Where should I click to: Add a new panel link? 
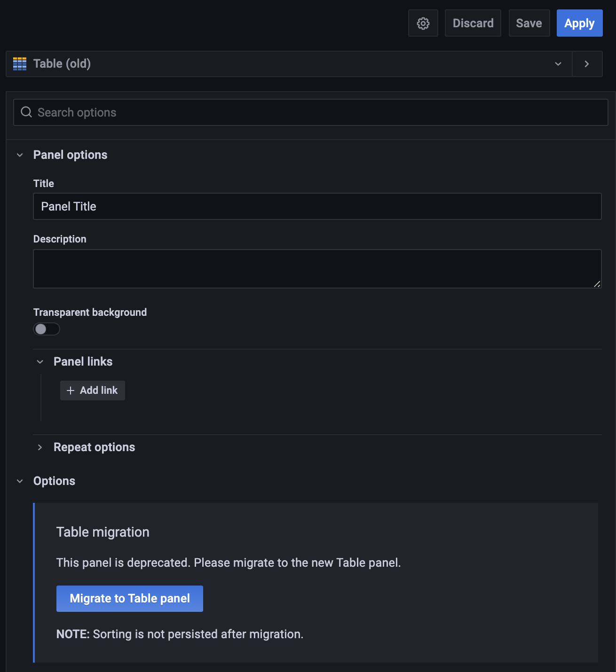click(92, 391)
